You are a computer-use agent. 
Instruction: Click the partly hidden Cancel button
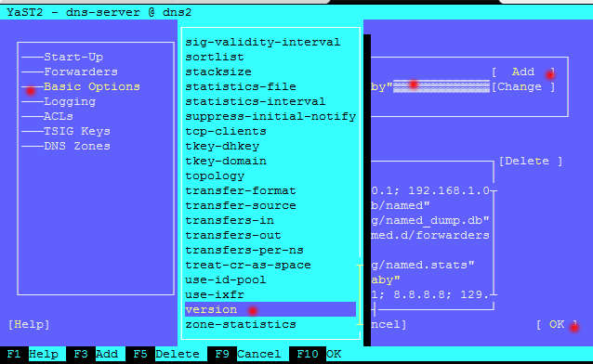pyautogui.click(x=389, y=324)
